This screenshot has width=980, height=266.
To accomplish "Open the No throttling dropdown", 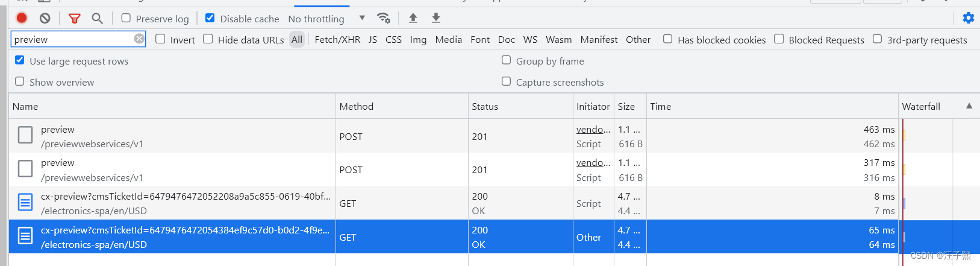I will 326,19.
